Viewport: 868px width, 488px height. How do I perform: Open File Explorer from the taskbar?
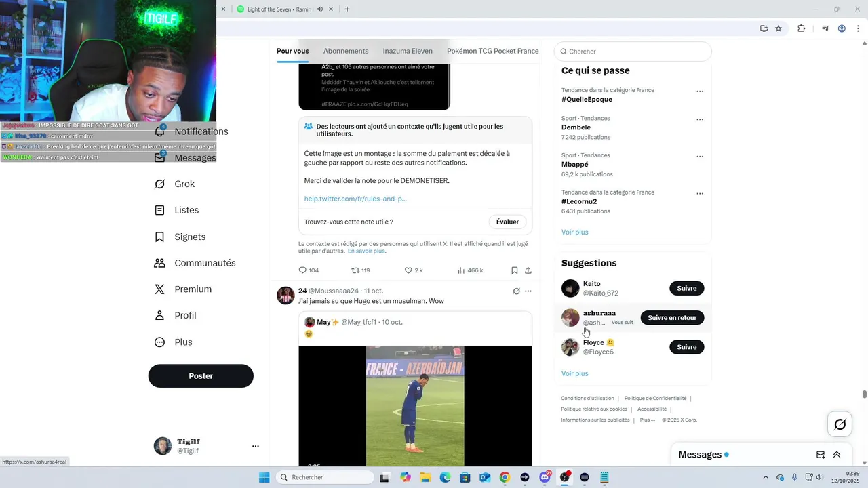point(425,477)
